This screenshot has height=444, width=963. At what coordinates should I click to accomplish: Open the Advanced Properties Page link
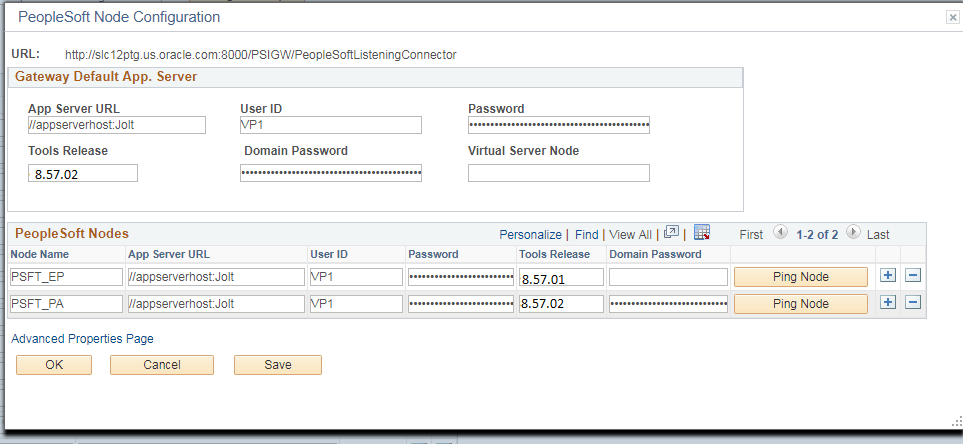point(82,339)
